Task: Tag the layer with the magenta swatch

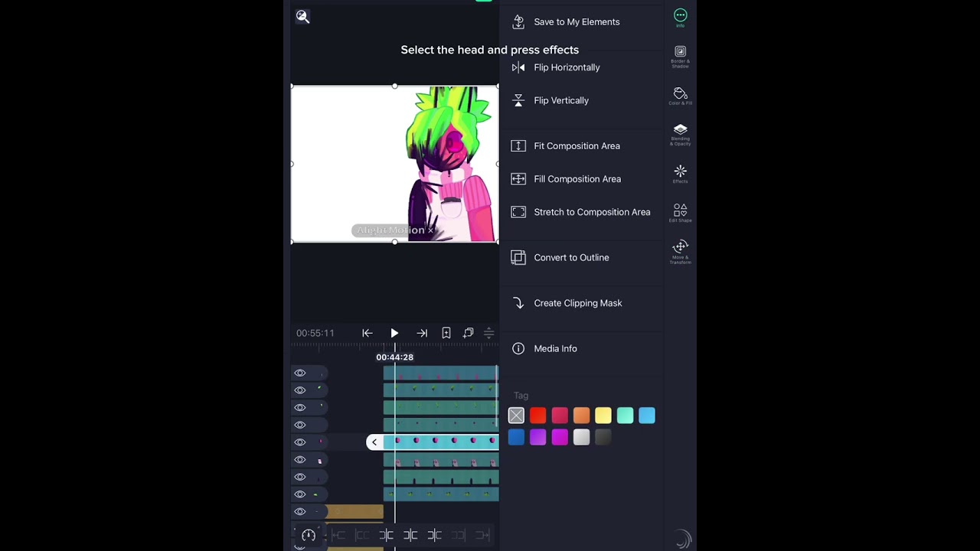Action: 560,437
